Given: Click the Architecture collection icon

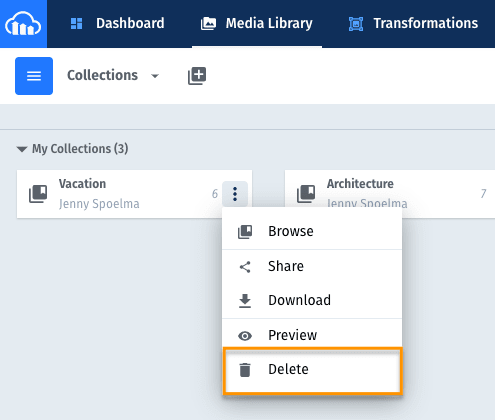Looking at the screenshot, I should point(306,194).
